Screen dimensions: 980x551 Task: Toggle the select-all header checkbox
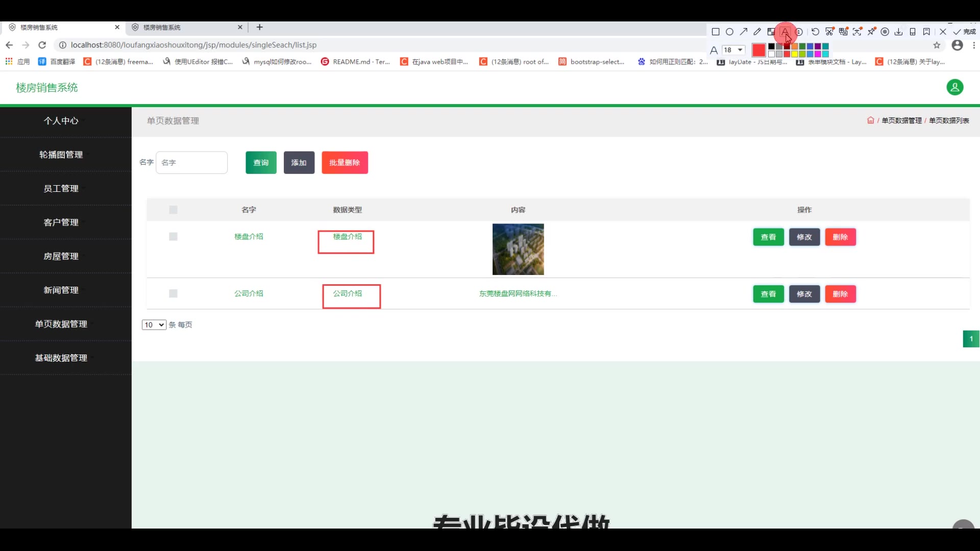pyautogui.click(x=173, y=210)
